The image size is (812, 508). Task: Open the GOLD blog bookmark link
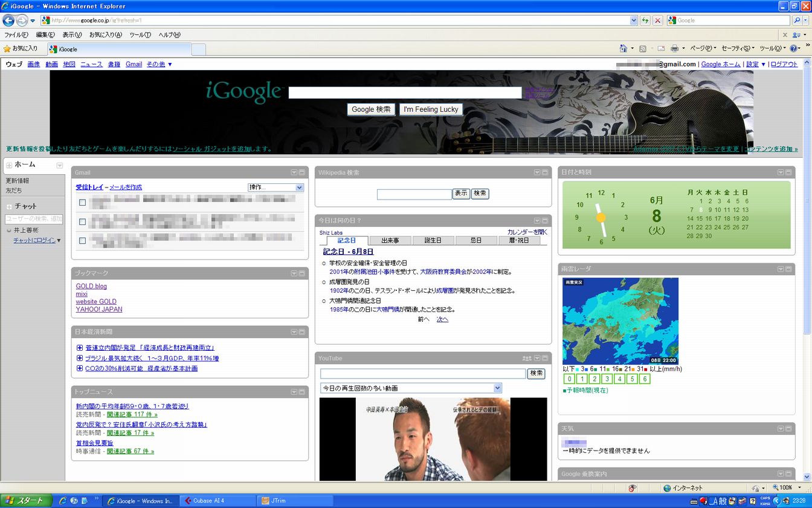click(x=91, y=287)
